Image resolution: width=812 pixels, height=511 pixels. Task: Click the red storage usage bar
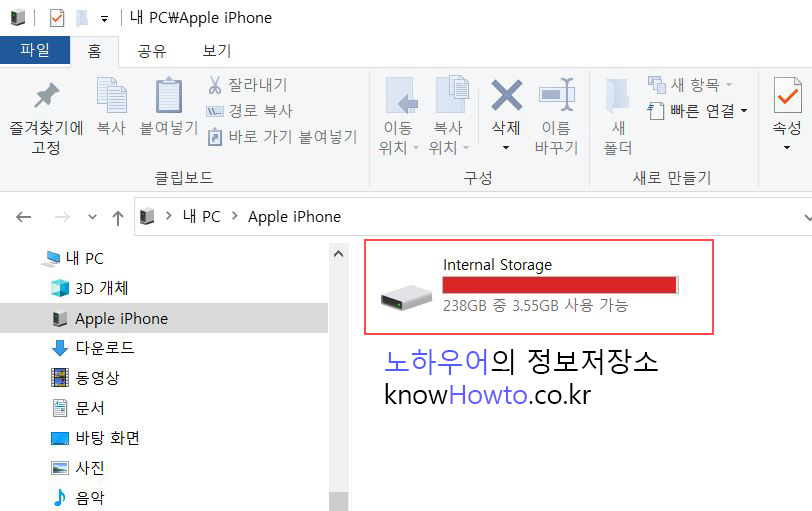tap(560, 285)
